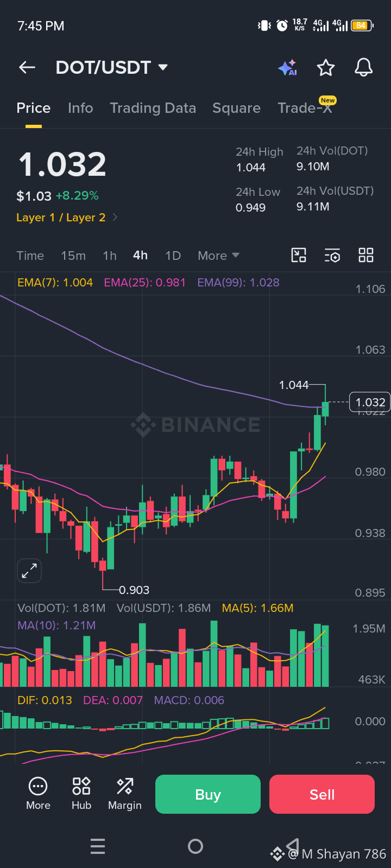The width and height of the screenshot is (391, 868).
Task: Tap the 1.044 high marker on chart
Action: click(x=294, y=385)
